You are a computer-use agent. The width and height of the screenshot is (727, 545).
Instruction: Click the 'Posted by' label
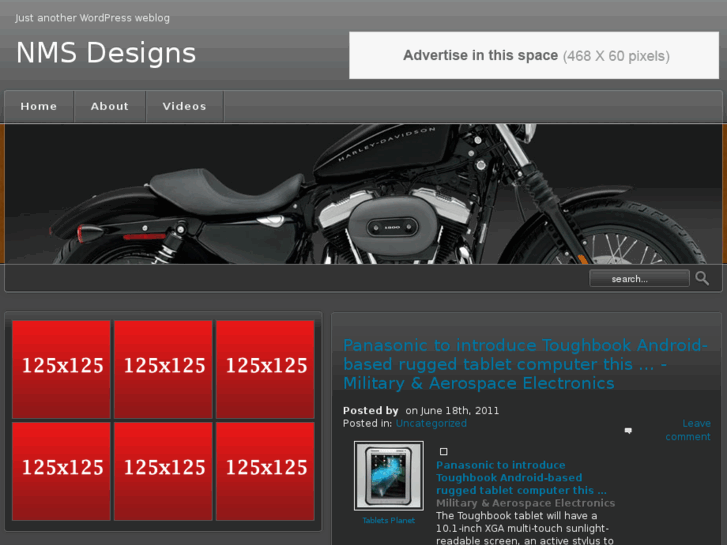point(370,410)
